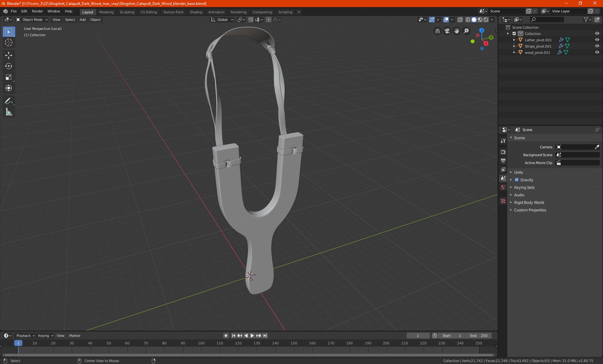Open the World properties tab icon
This screenshot has height=364, width=603.
click(x=503, y=187)
